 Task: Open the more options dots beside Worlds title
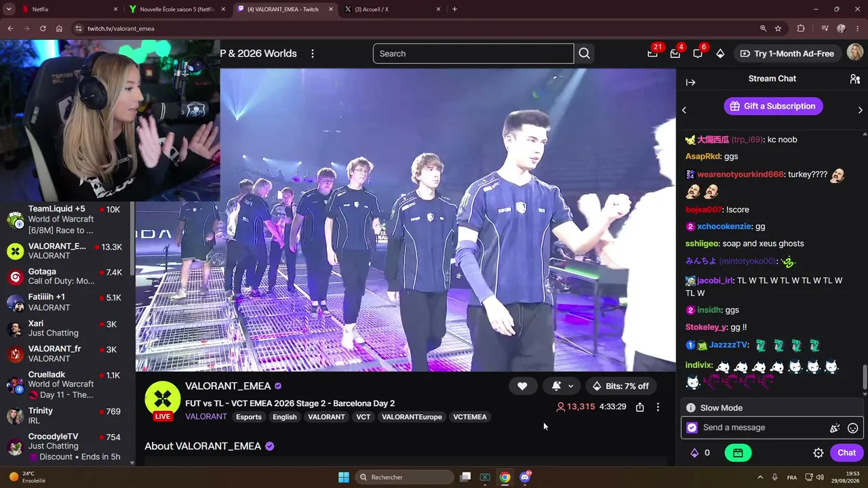pyautogui.click(x=313, y=54)
